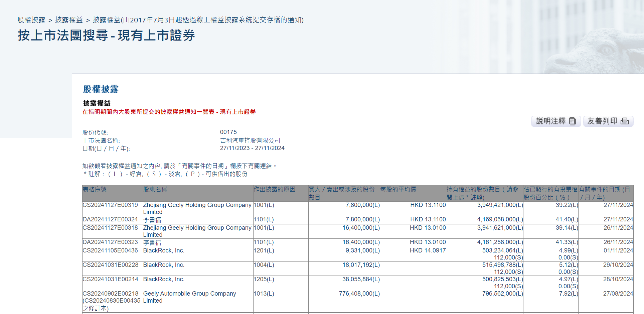Open breadcrumb link 股權披露
Viewport: 644px width, 314px height.
click(x=31, y=20)
